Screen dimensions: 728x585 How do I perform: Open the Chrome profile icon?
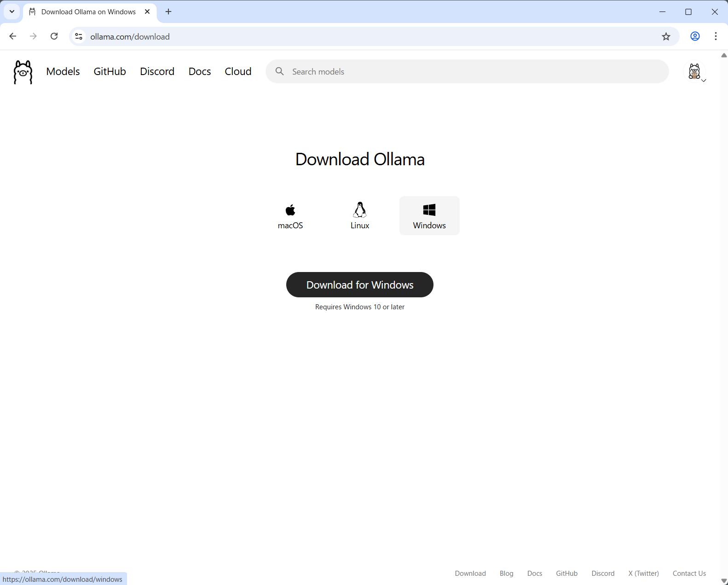coord(695,36)
